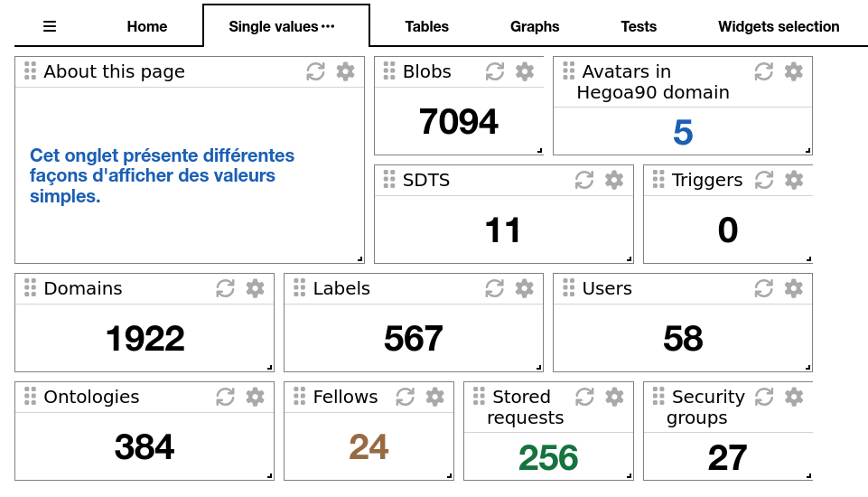Open the Graphs tab
This screenshot has height=497, width=868.
point(535,26)
